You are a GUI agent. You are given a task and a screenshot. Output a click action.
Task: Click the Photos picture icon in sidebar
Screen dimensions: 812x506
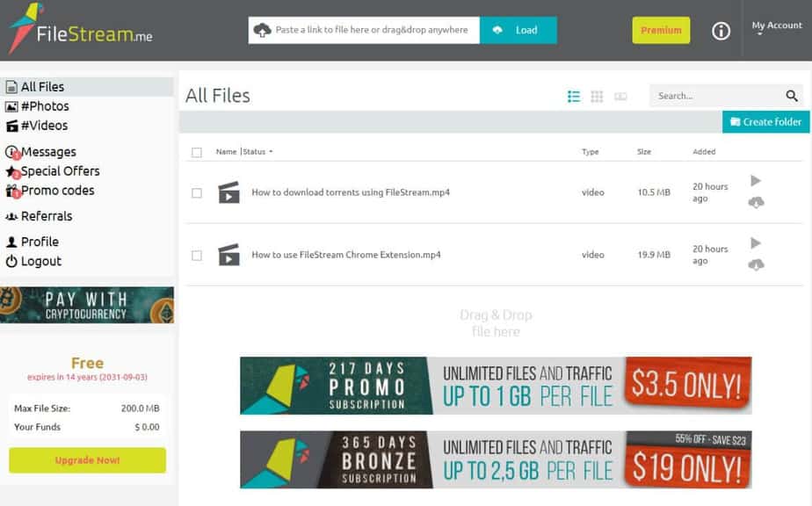(11, 106)
